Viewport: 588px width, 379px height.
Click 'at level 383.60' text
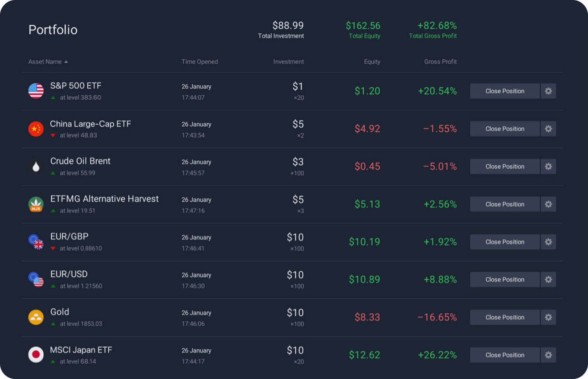coord(81,97)
